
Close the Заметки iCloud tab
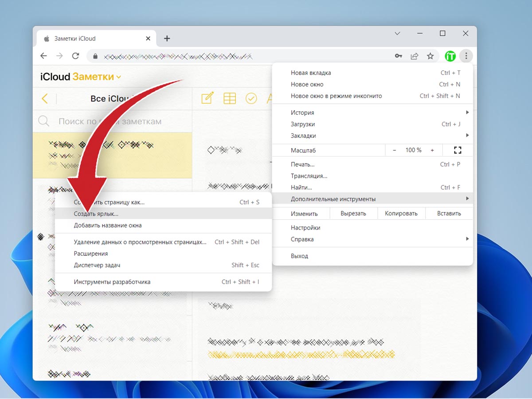pyautogui.click(x=148, y=39)
